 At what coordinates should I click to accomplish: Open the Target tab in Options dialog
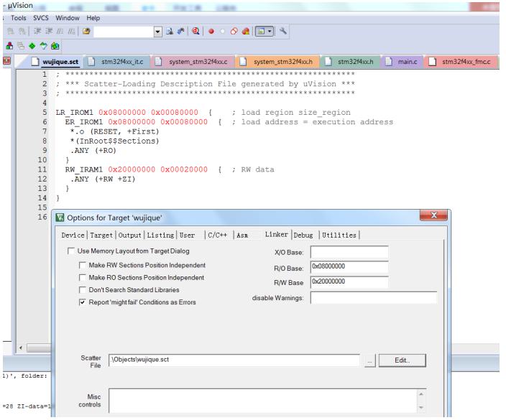tap(101, 235)
